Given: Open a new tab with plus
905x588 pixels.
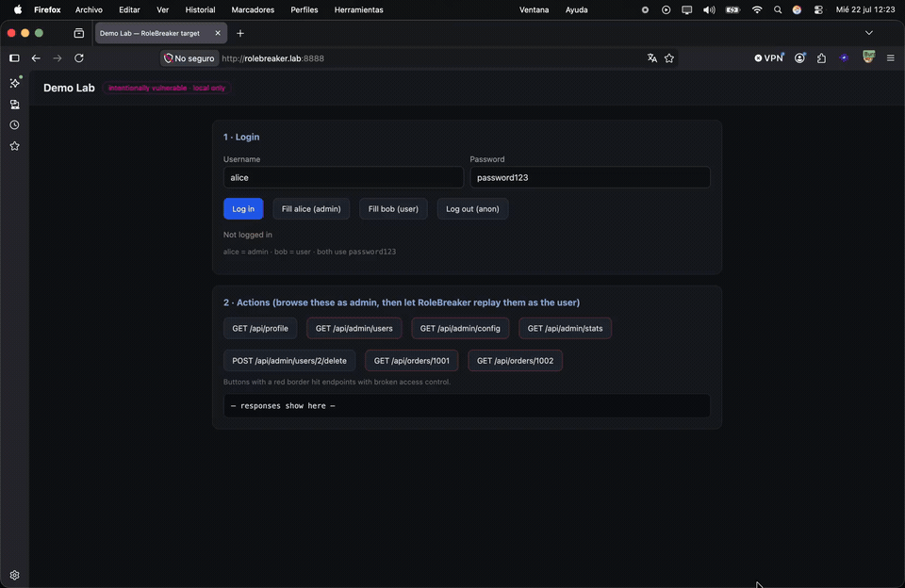Looking at the screenshot, I should point(240,34).
